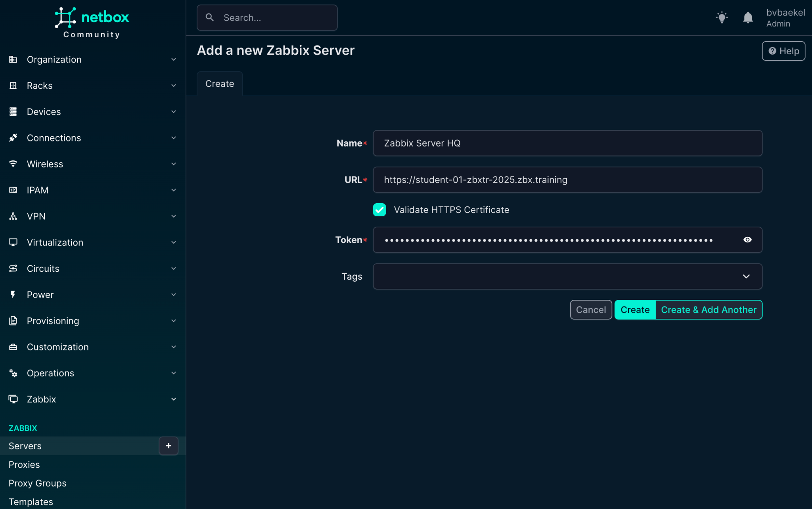Toggle the Power section collapsed state

[x=174, y=294]
